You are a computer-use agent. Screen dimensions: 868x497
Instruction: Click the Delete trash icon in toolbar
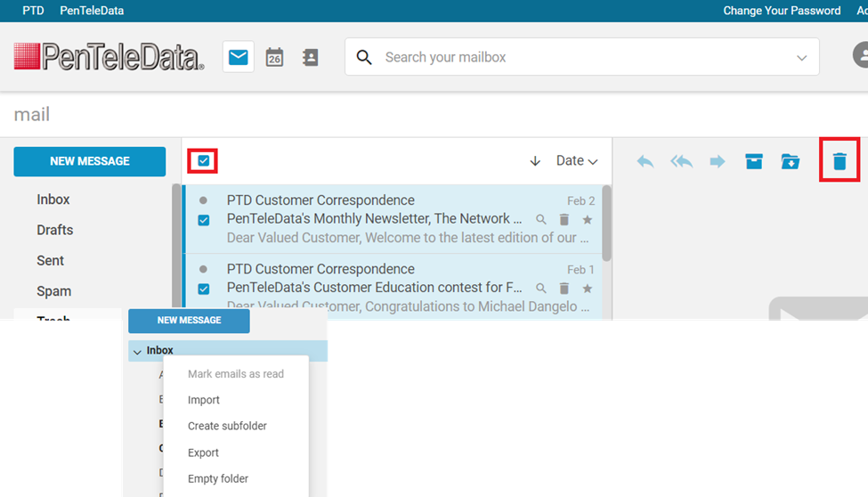[x=840, y=161]
